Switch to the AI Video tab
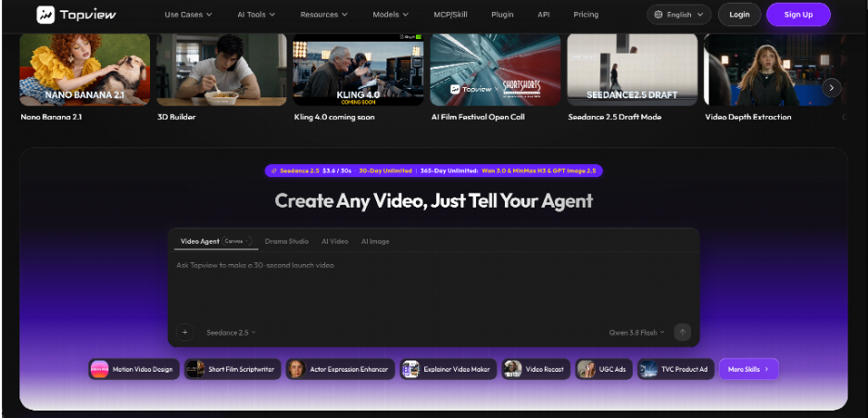Image resolution: width=868 pixels, height=418 pixels. coord(335,241)
